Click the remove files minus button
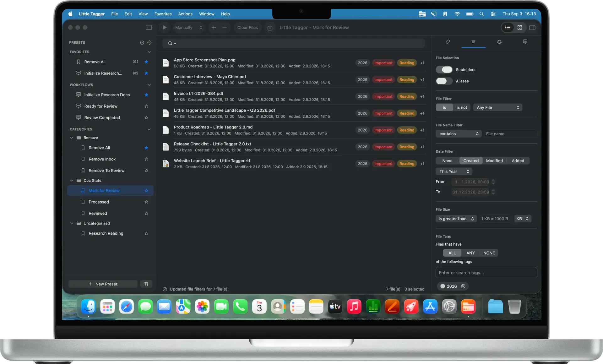Screen dimensions: 603x364 point(225,28)
